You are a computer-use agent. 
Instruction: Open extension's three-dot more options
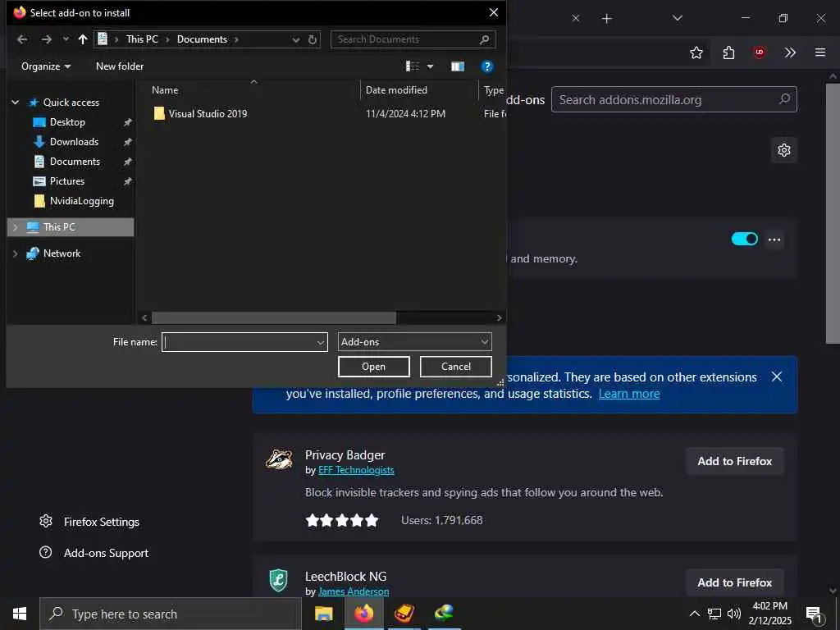click(774, 240)
